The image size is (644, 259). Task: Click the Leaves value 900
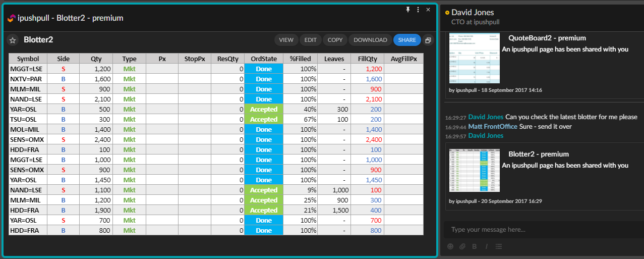[x=334, y=200]
